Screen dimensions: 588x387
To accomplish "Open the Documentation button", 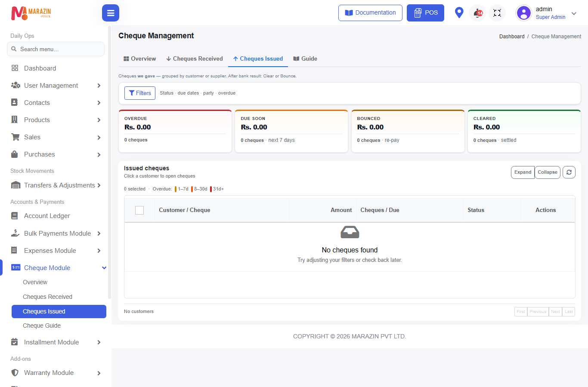I will click(x=370, y=13).
